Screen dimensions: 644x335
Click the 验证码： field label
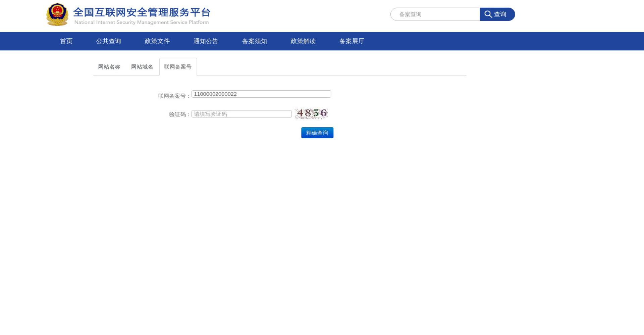point(179,114)
